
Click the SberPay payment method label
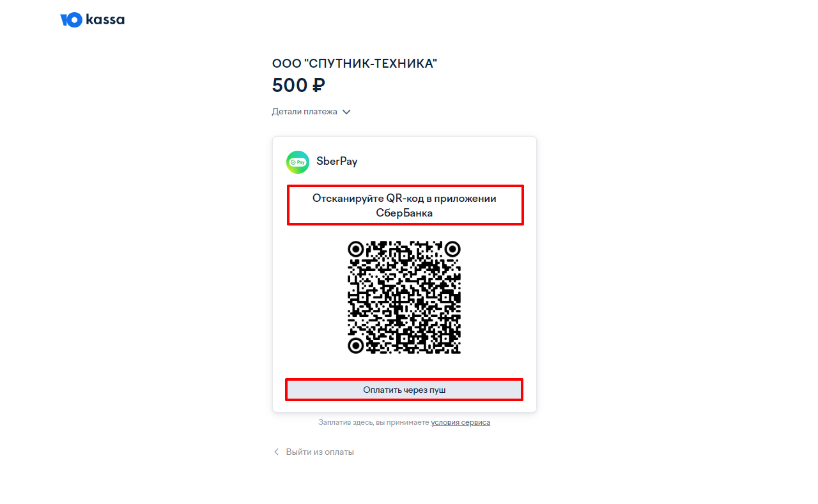click(x=337, y=162)
